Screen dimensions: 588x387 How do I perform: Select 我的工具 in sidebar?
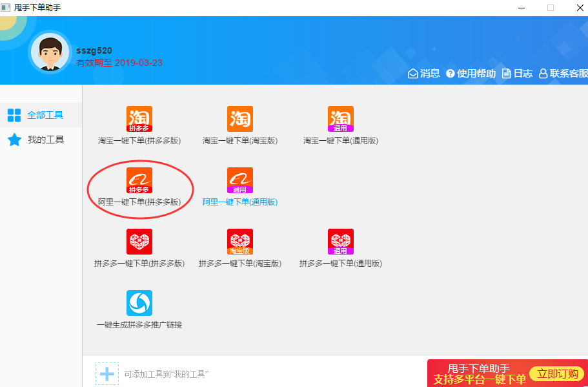(41, 140)
